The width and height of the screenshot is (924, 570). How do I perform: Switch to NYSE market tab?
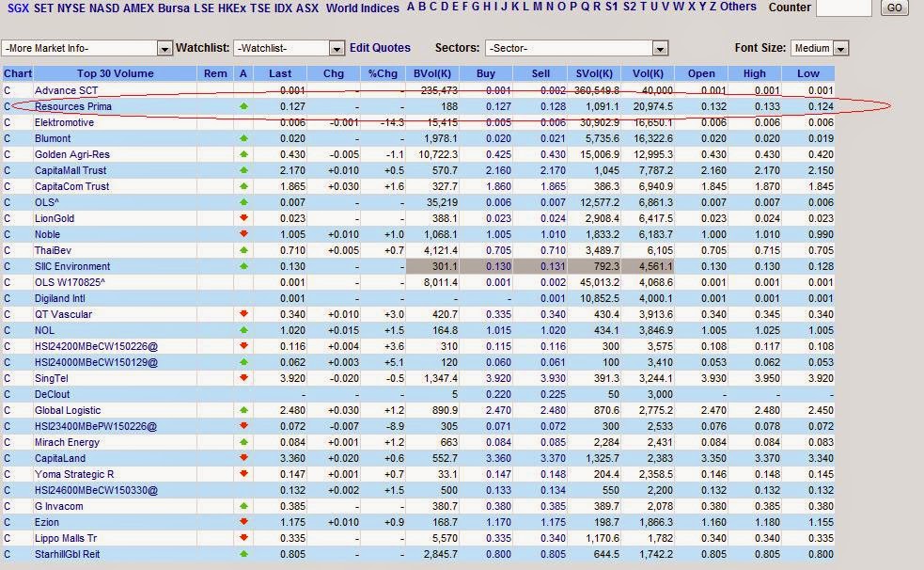(71, 8)
